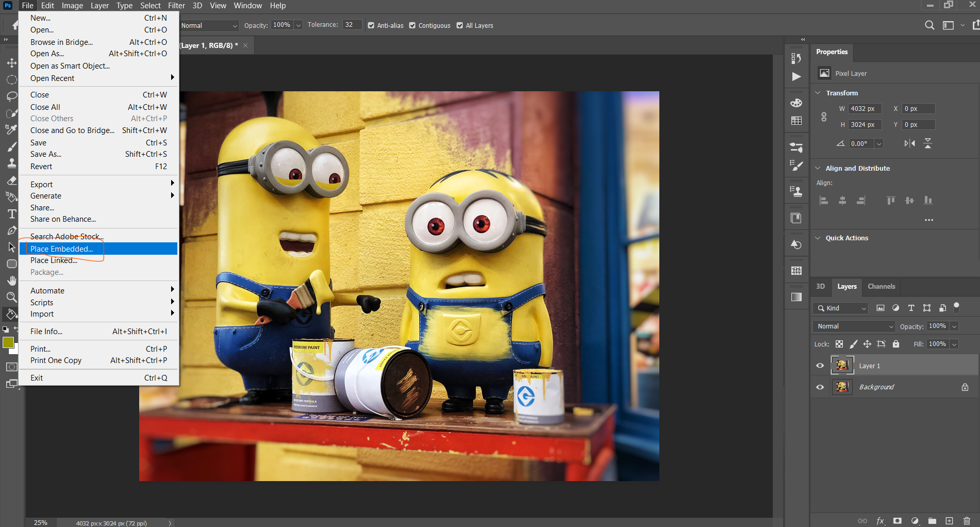Viewport: 980px width, 527px height.
Task: Toggle the layer filter switch
Action: 956,307
